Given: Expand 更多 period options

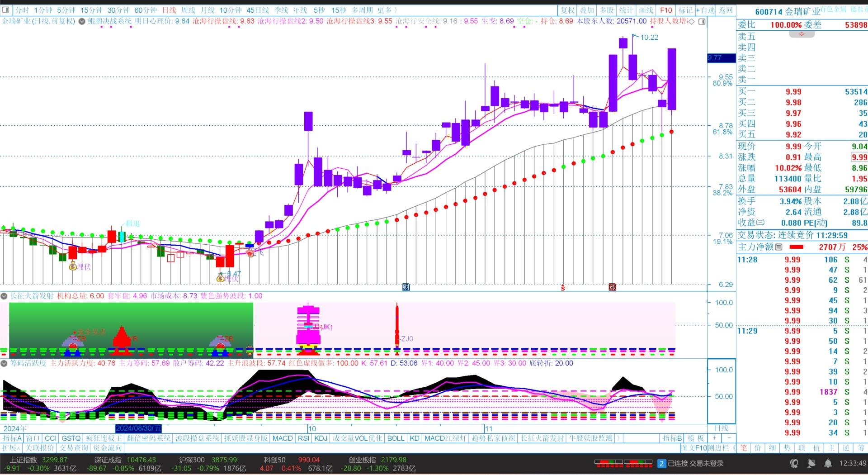Looking at the screenshot, I should point(387,10).
